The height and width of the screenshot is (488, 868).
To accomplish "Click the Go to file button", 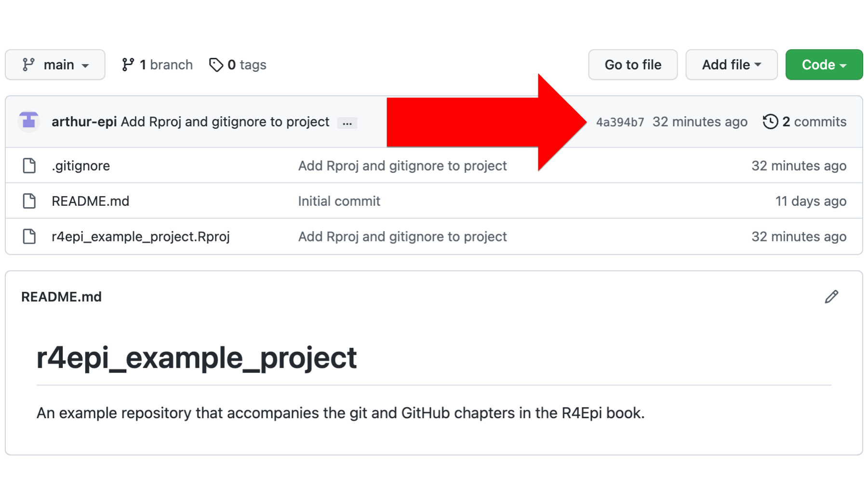I will (x=633, y=65).
